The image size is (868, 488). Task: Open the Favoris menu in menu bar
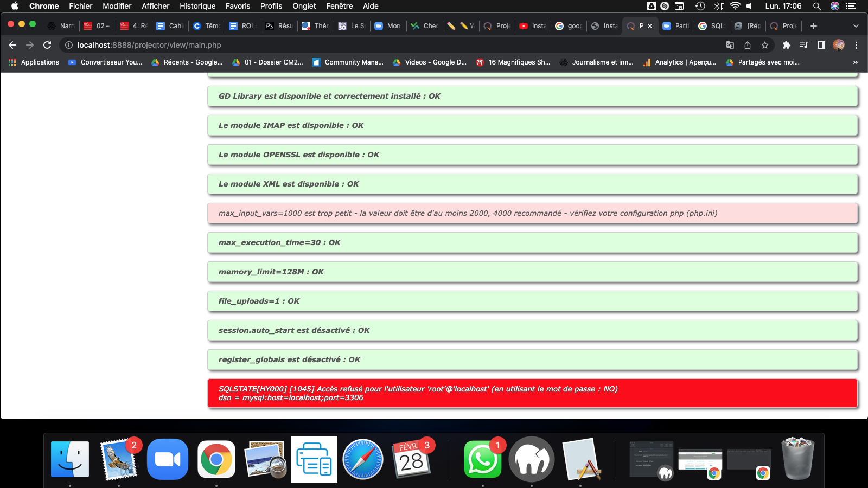point(238,6)
